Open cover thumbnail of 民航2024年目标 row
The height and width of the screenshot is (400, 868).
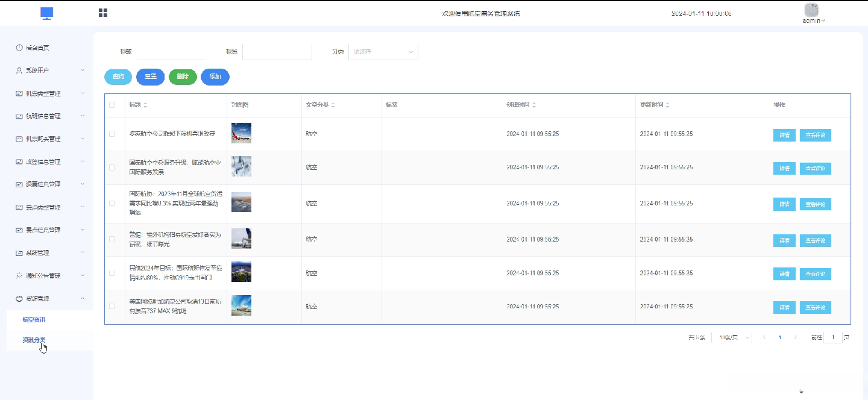click(241, 272)
